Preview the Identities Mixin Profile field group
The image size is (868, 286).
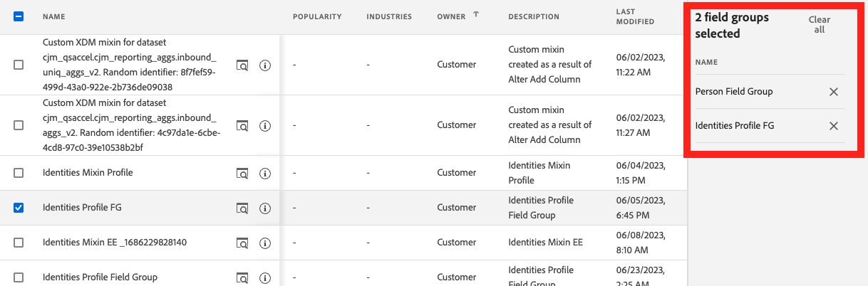pyautogui.click(x=242, y=173)
